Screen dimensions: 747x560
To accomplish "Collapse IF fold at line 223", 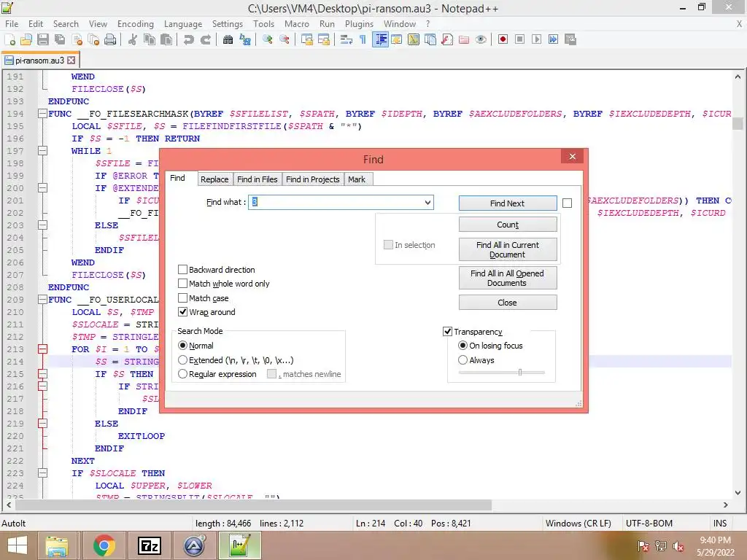I will click(42, 472).
